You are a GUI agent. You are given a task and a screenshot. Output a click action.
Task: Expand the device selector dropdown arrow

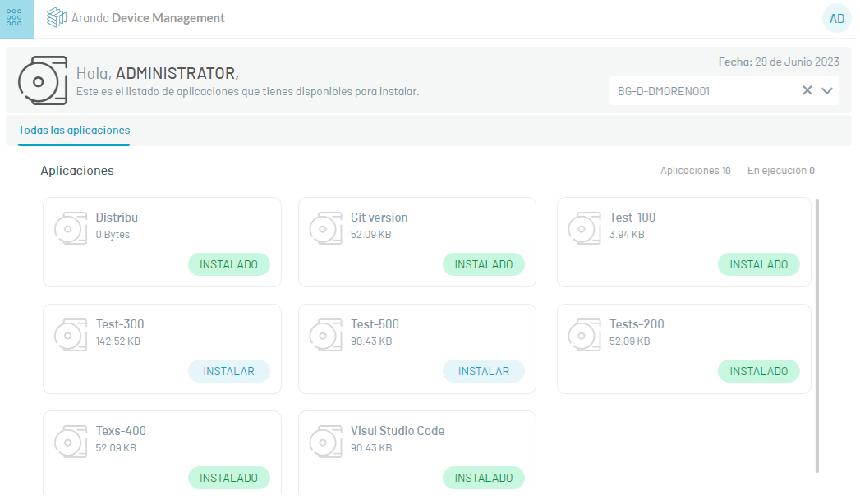click(x=826, y=91)
